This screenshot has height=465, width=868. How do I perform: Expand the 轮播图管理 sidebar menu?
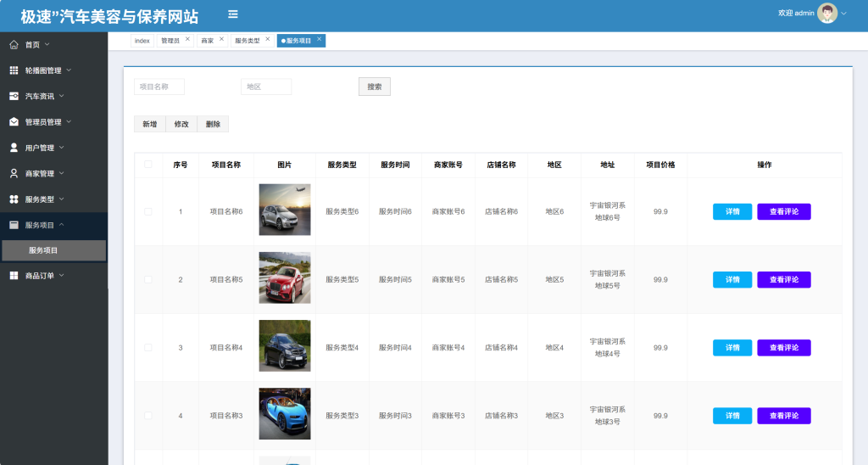(x=70, y=70)
